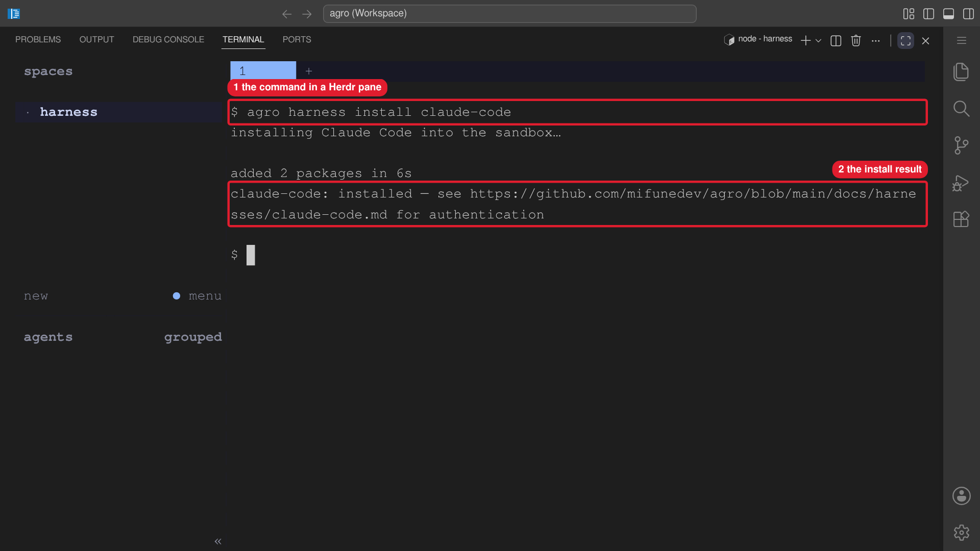Open the Accounts profile icon

[x=961, y=496]
